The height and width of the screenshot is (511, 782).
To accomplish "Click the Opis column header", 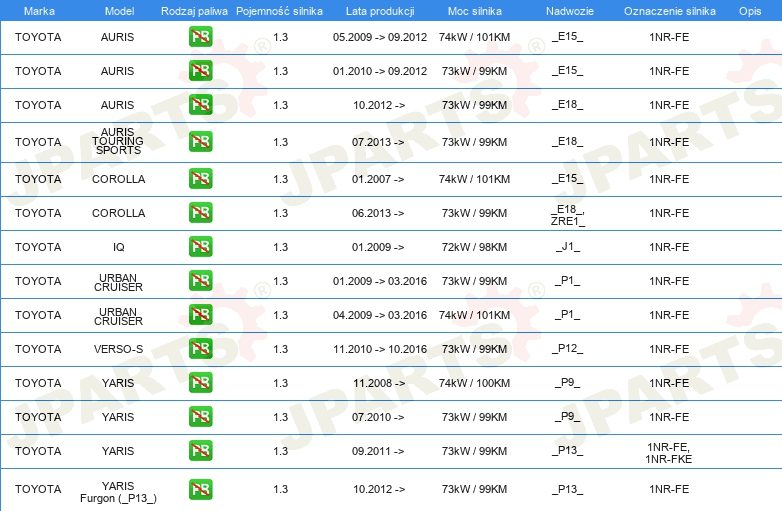I will tap(750, 11).
